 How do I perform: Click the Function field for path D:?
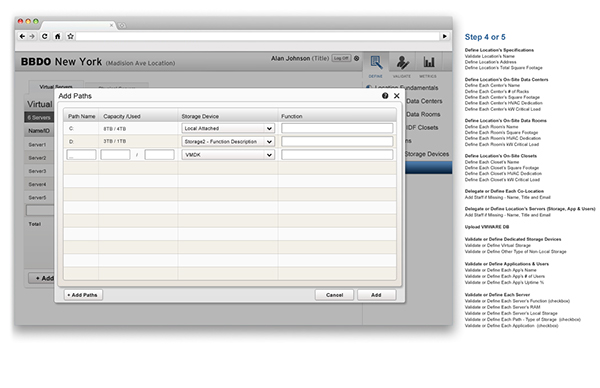coord(337,142)
